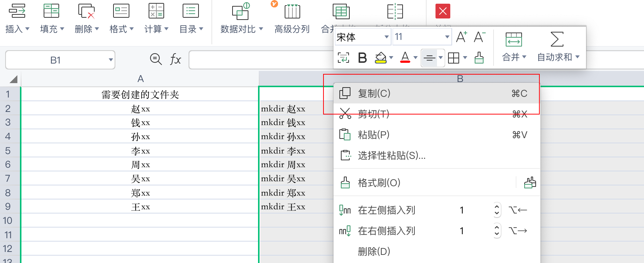The width and height of the screenshot is (644, 263).
Task: Click the stepper for 在左侧插入列 count
Action: pos(497,210)
